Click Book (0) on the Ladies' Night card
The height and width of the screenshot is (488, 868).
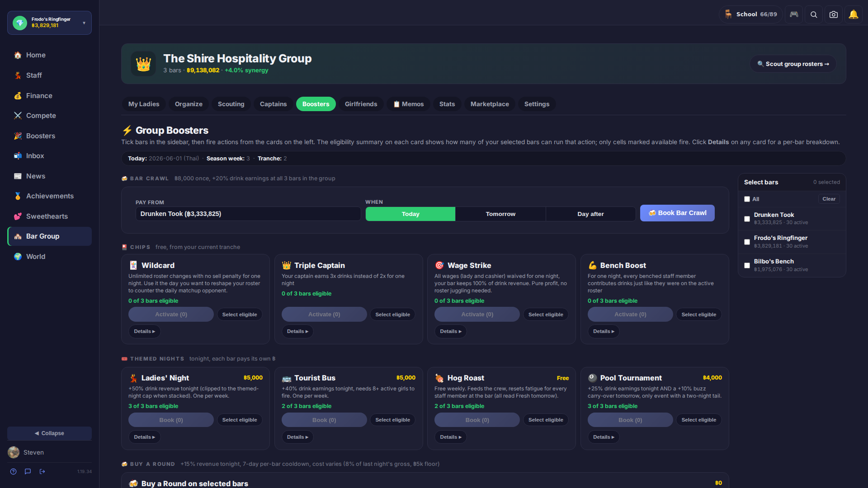point(171,420)
